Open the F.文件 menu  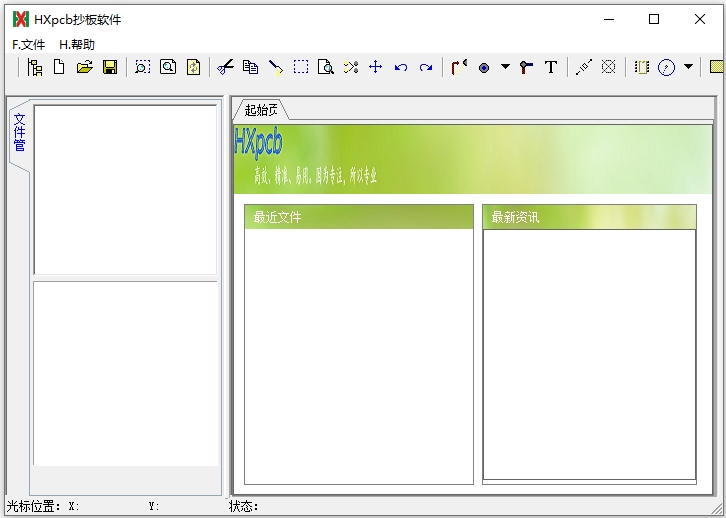click(29, 44)
